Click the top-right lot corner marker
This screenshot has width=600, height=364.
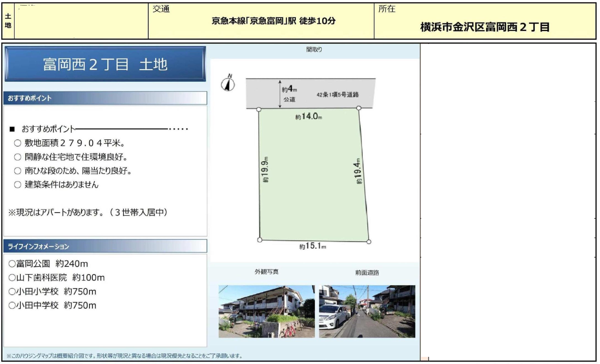pyautogui.click(x=359, y=108)
